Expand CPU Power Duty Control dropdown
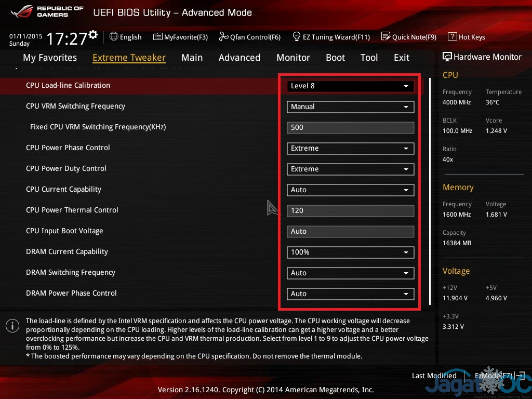532x399 pixels. pyautogui.click(x=351, y=169)
